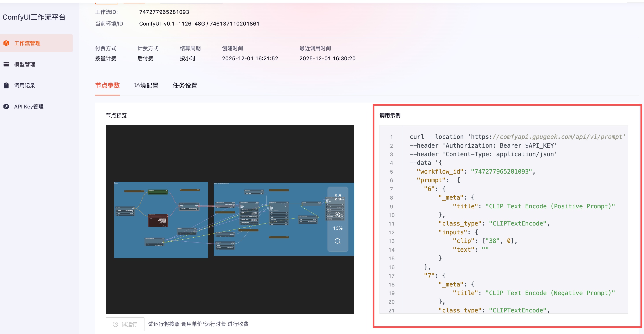This screenshot has width=644, height=334.
Task: Select the 节点参数 tab
Action: tap(107, 85)
